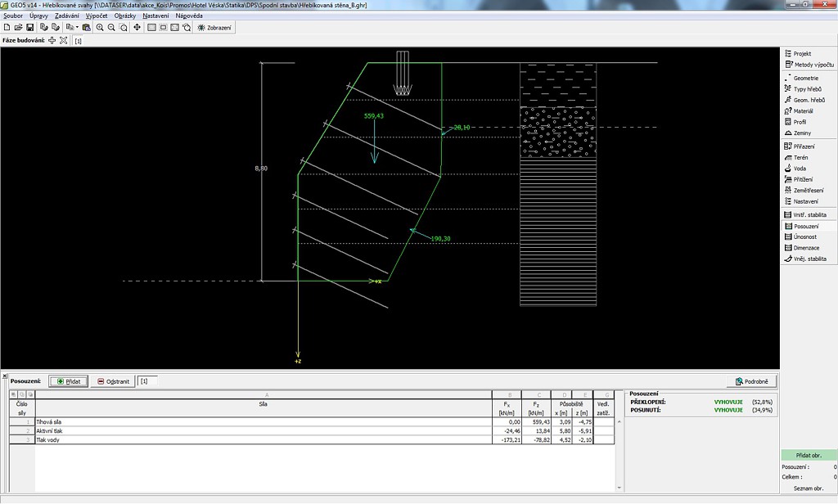Open the Zobrazení display settings
This screenshot has width=838, height=504.
(x=214, y=27)
